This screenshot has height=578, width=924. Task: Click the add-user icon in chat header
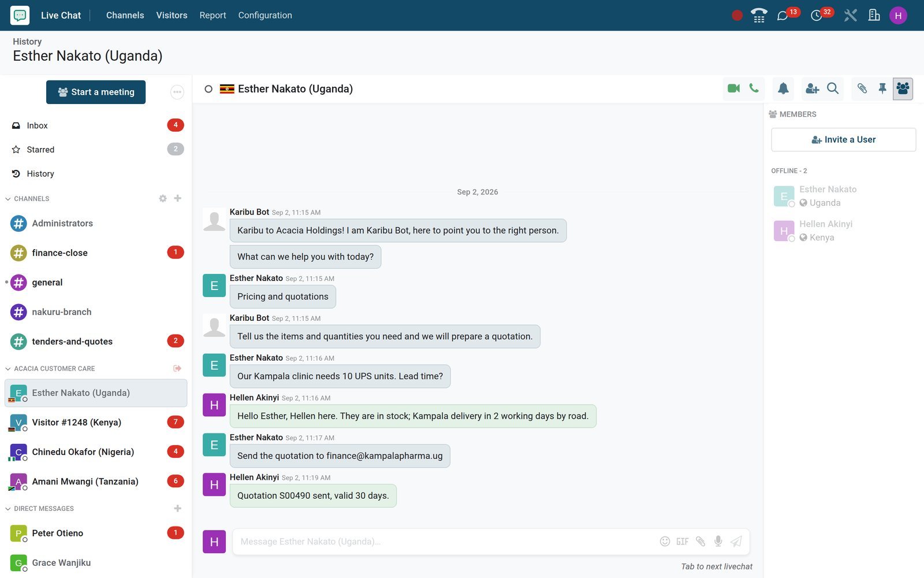pos(813,88)
